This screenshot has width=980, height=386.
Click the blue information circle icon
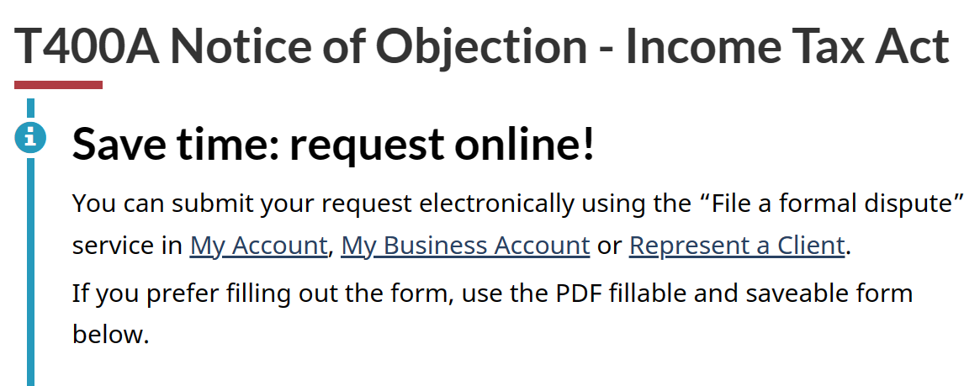click(x=30, y=137)
